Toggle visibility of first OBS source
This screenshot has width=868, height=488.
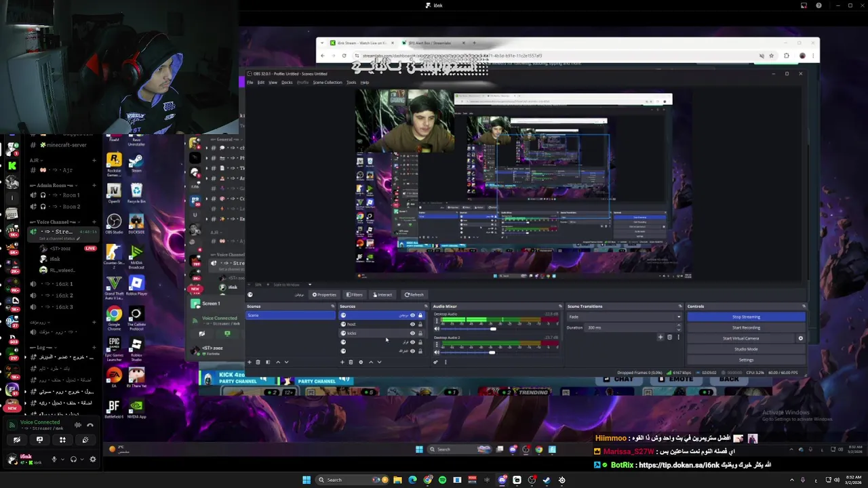coord(412,315)
